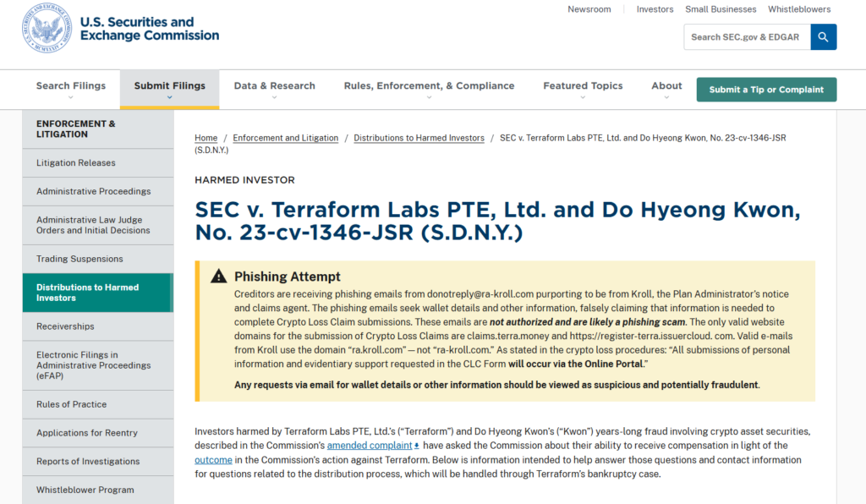Click the HARMED INVESTOR label
Viewport: 866px width, 504px height.
[244, 180]
